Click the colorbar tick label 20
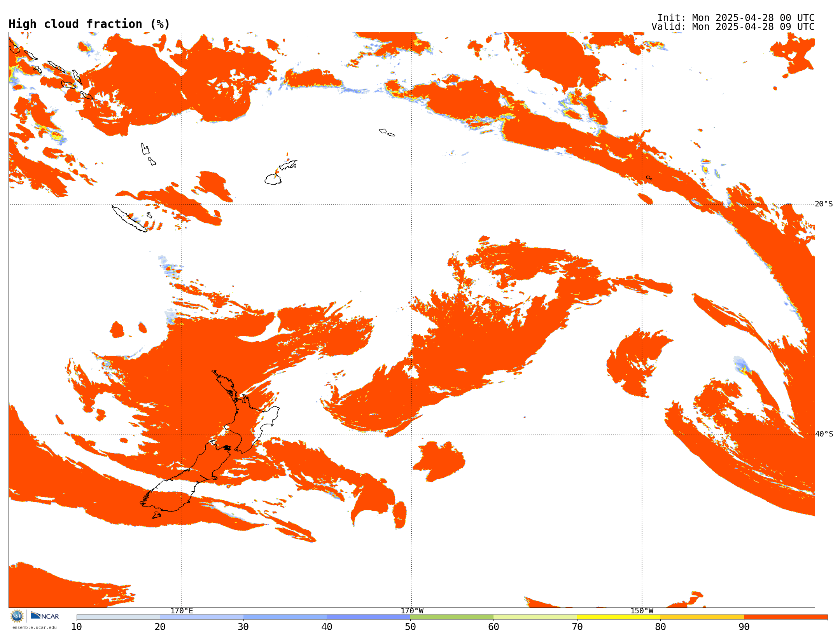840x632 pixels. pyautogui.click(x=160, y=627)
